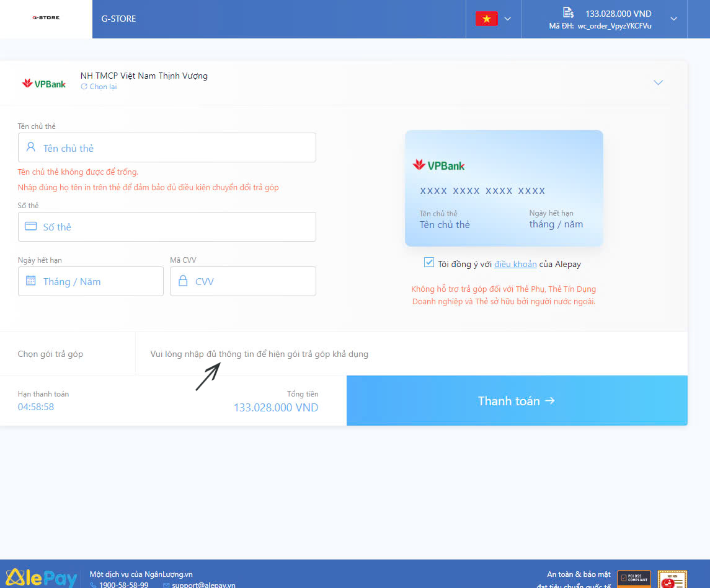Image resolution: width=710 pixels, height=588 pixels.
Task: Click the total amount '133.028.000 VND' under 'Tổng tiền'
Action: click(x=276, y=408)
